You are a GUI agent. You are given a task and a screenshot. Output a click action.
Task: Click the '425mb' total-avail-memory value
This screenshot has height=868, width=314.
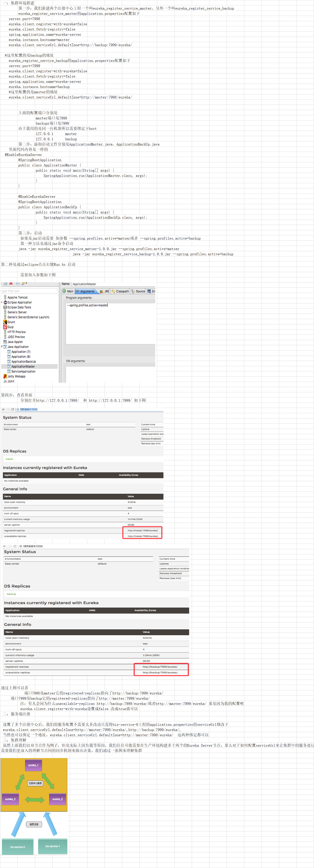147,638
